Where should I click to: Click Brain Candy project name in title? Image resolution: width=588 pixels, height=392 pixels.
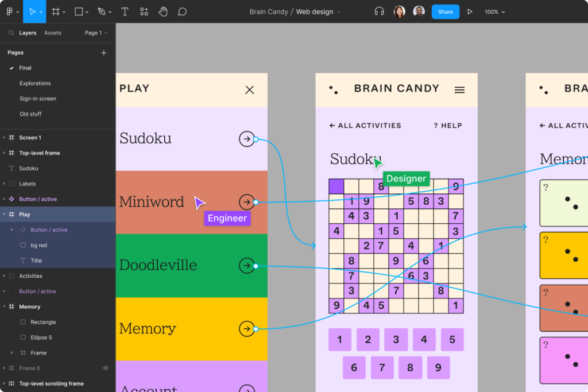(269, 12)
